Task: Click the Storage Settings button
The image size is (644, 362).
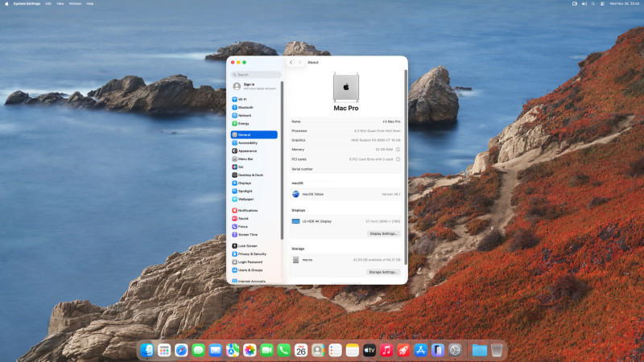Action: pyautogui.click(x=383, y=272)
